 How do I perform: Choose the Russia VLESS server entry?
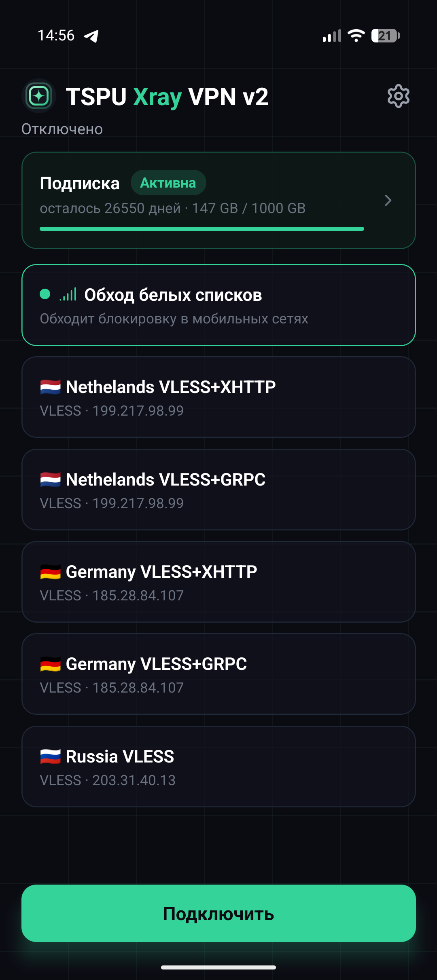coord(218,767)
